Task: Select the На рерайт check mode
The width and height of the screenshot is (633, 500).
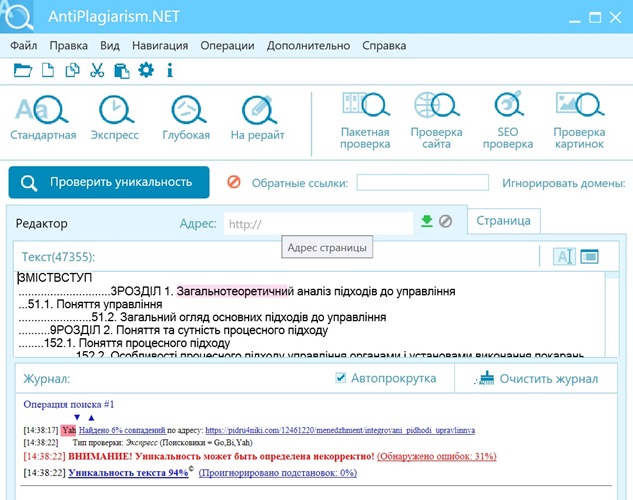Action: 258,118
